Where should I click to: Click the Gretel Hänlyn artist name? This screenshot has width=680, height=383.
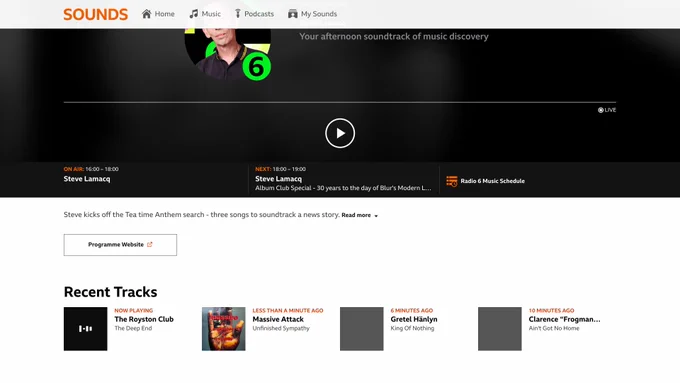click(x=414, y=319)
